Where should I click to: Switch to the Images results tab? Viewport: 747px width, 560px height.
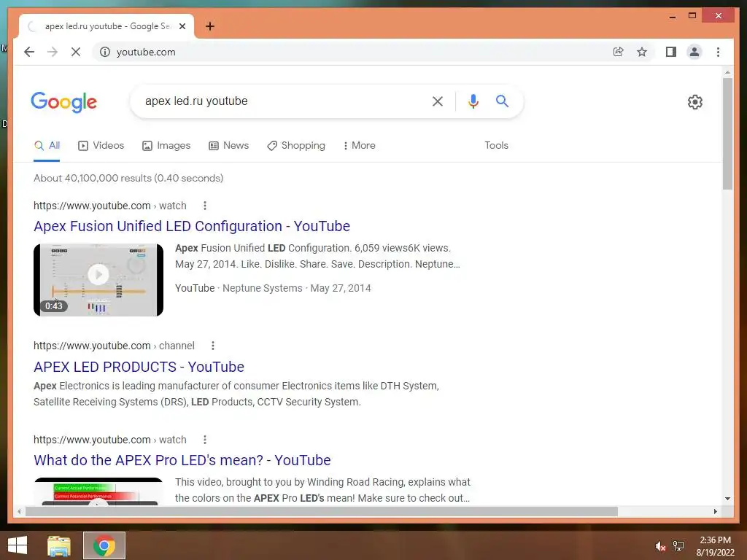pos(166,145)
